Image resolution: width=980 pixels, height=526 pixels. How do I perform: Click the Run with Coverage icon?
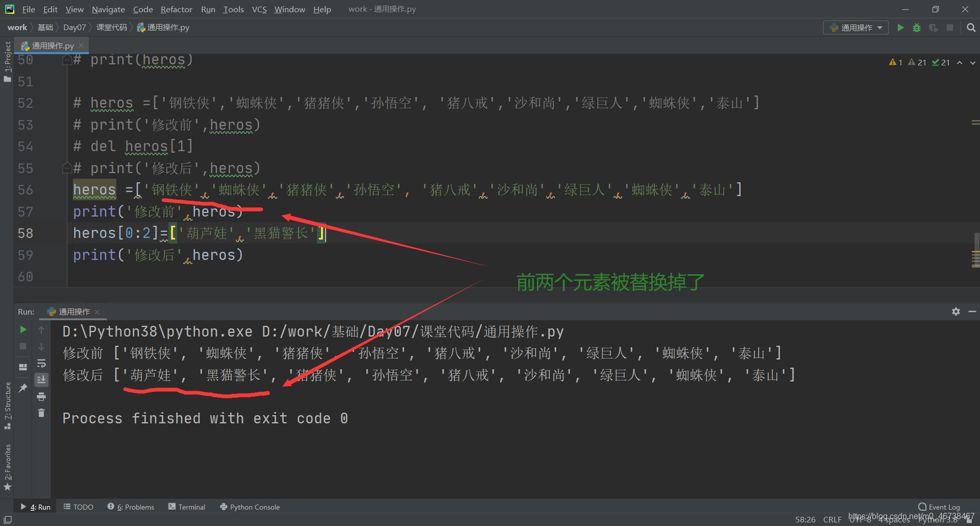click(x=934, y=28)
